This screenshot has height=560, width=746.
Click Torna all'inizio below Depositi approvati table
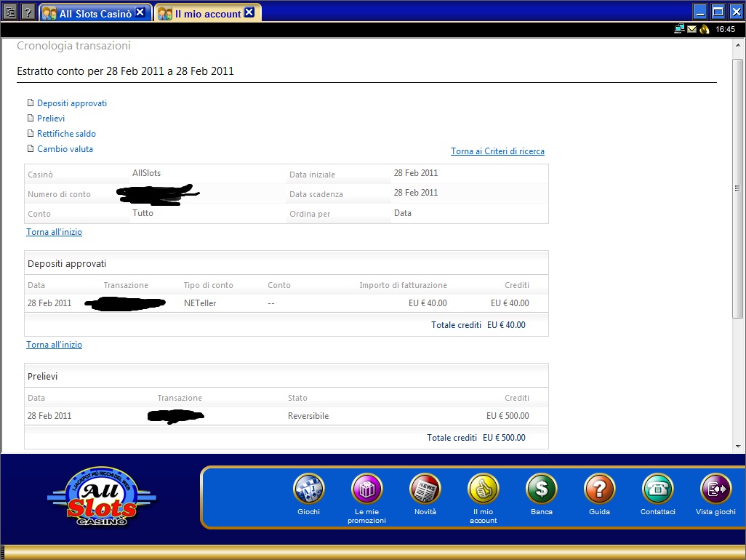coord(55,345)
